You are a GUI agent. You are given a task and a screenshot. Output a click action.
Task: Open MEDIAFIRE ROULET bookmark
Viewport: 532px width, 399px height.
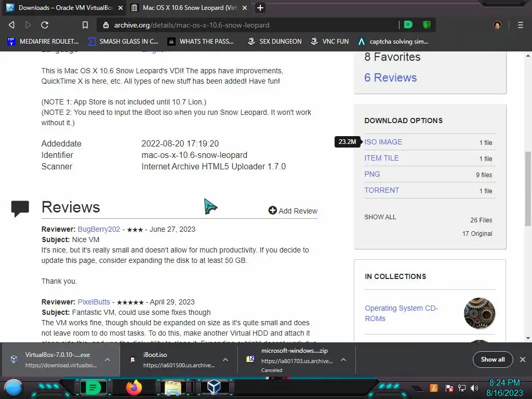(43, 42)
